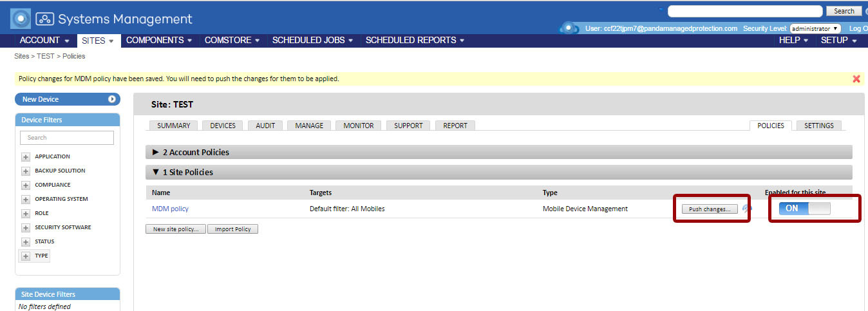This screenshot has width=868, height=311.
Task: Click the cloud icon beside User label
Action: 570,28
